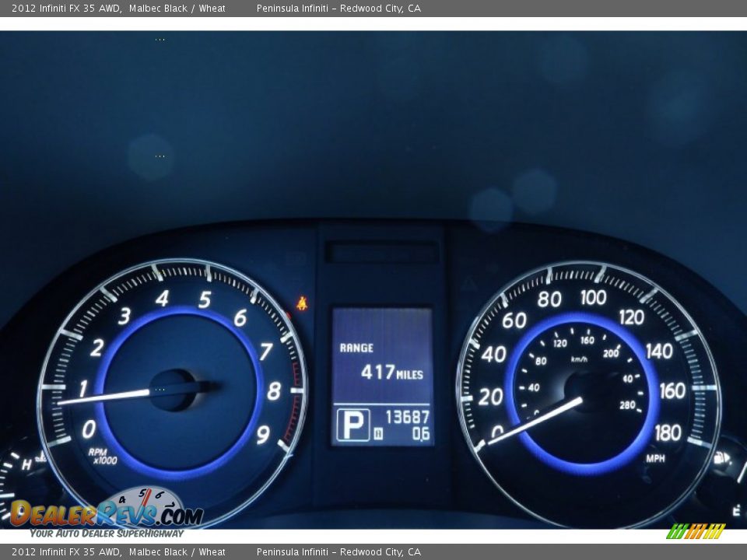Click the speedometer needle
This screenshot has width=747, height=560.
click(534, 421)
